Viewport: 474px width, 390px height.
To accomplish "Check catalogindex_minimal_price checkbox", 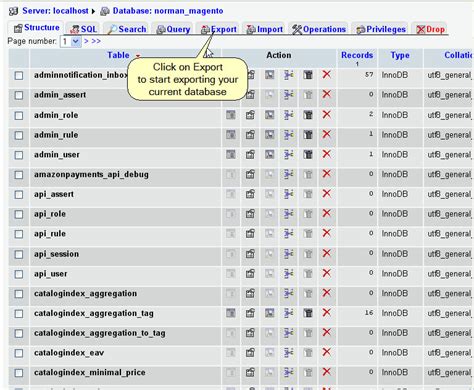I will [x=19, y=373].
